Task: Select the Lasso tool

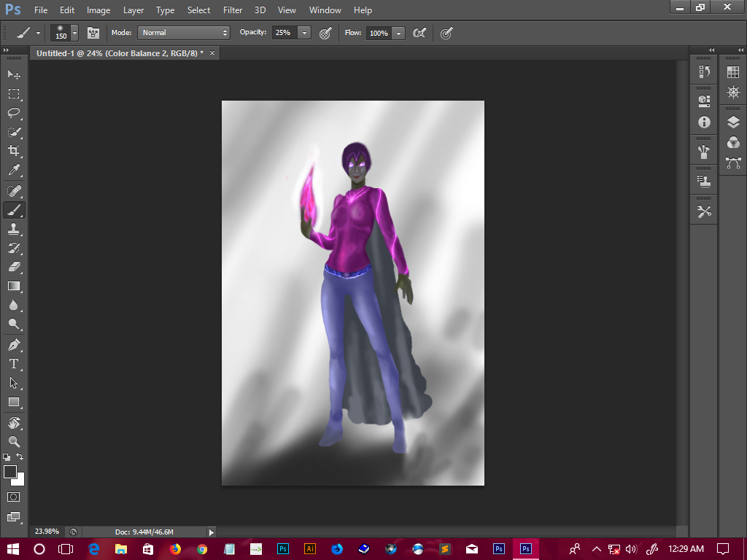Action: pos(14,113)
